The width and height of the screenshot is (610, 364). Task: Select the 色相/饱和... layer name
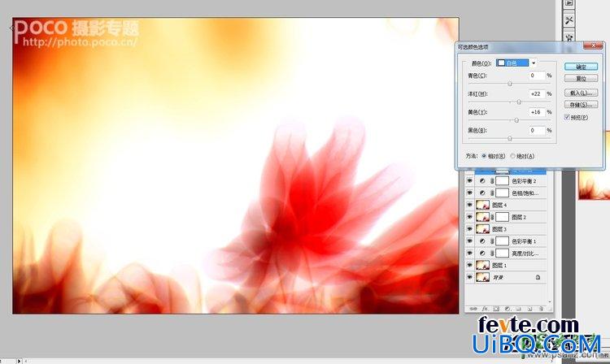point(525,193)
